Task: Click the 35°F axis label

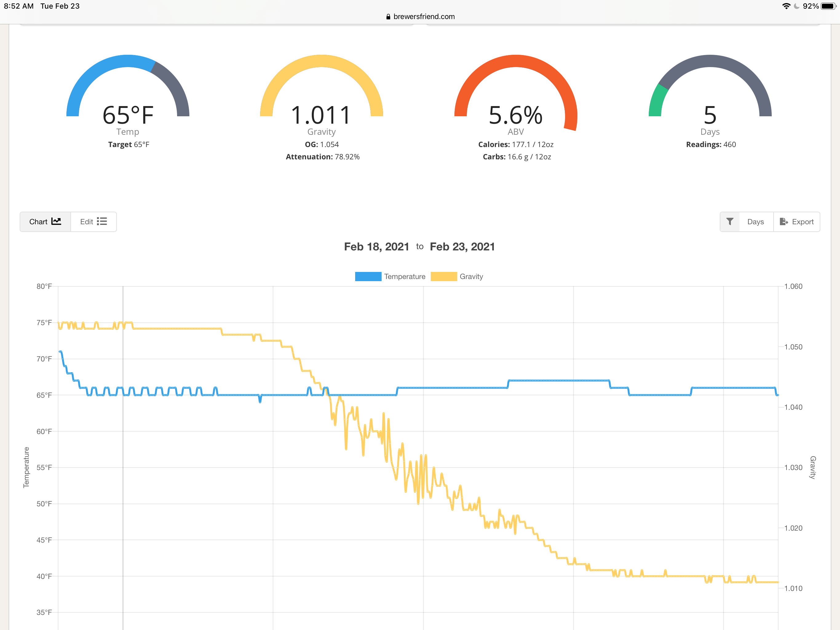Action: coord(44,612)
